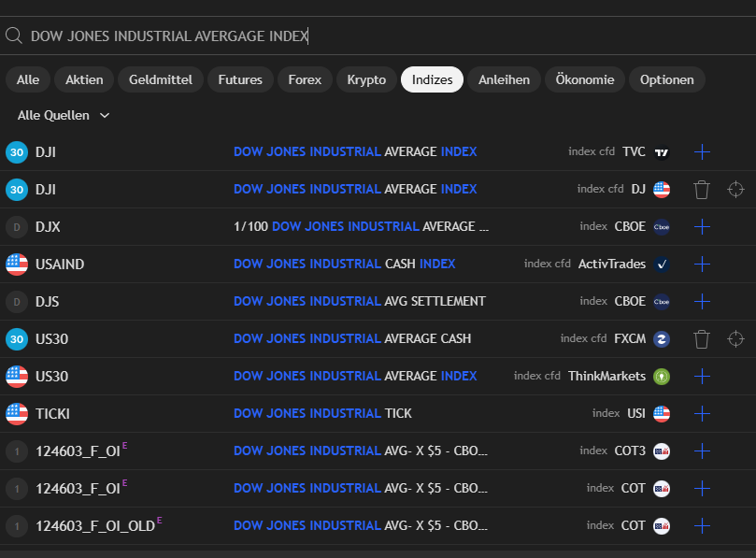Image resolution: width=756 pixels, height=558 pixels.
Task: Open the 124603_F_OI_OLD search result
Action: tap(359, 526)
